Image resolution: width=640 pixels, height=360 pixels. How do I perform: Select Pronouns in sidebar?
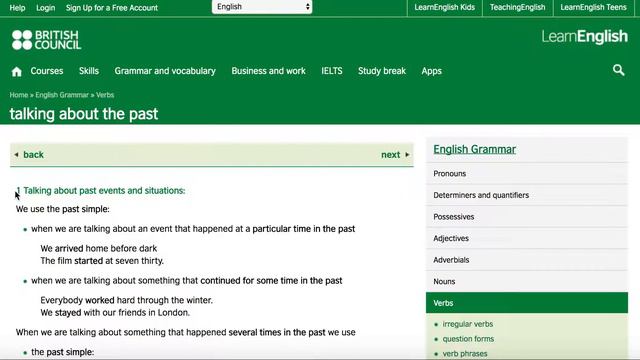527,173
